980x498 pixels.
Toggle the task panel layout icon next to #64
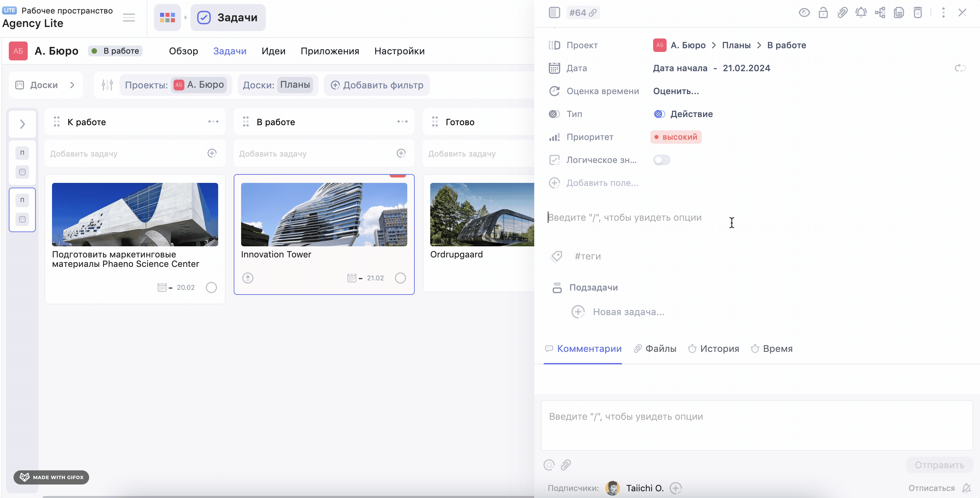click(554, 12)
